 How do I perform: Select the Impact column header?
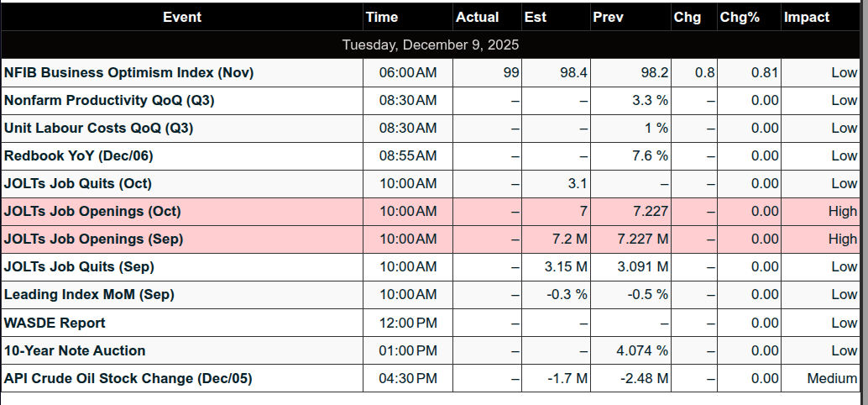806,17
